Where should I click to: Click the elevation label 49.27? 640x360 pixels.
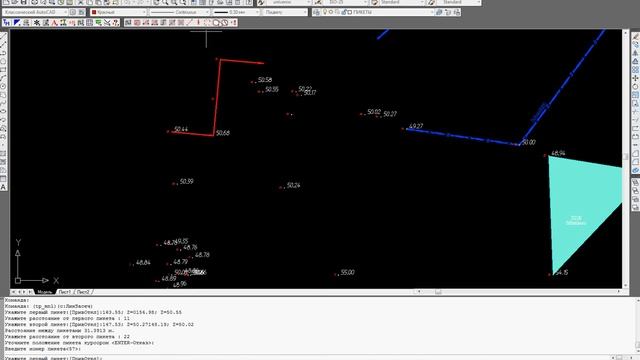click(x=416, y=126)
